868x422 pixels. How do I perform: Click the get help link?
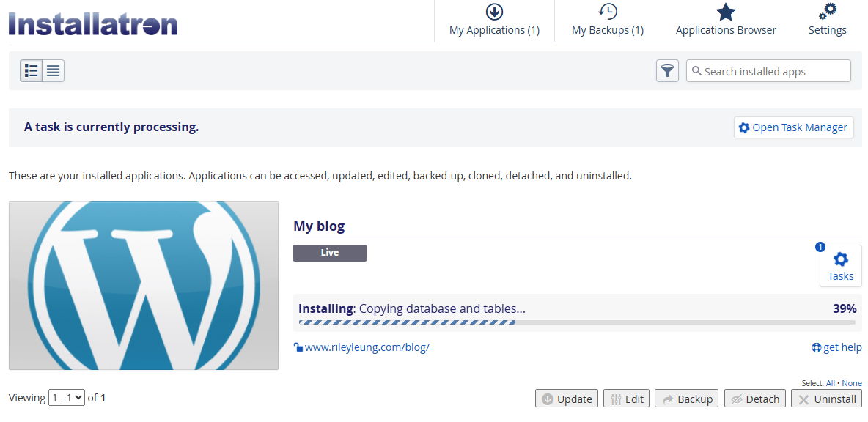pyautogui.click(x=836, y=347)
